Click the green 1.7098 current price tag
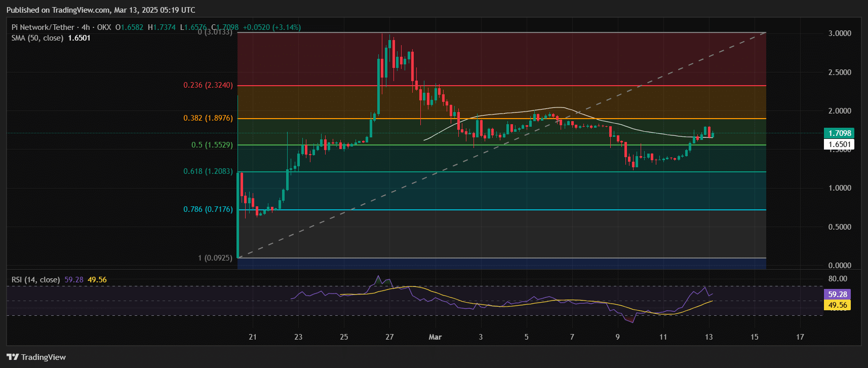 coord(839,133)
